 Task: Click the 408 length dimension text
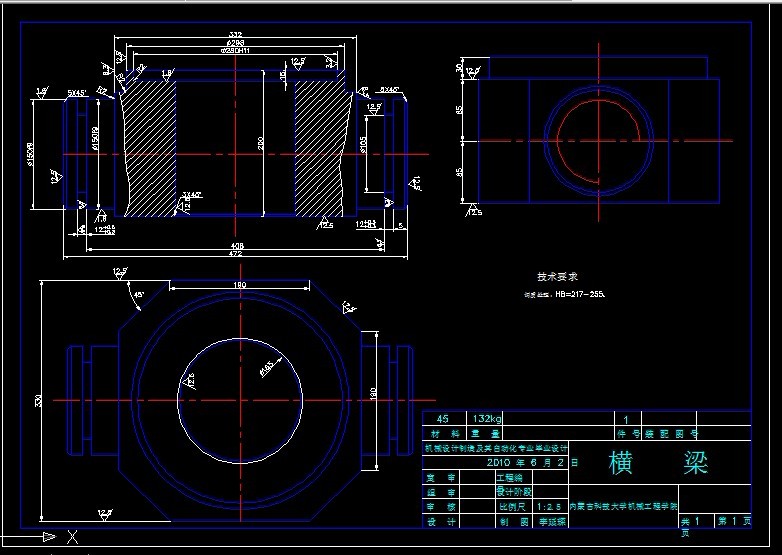(x=237, y=246)
